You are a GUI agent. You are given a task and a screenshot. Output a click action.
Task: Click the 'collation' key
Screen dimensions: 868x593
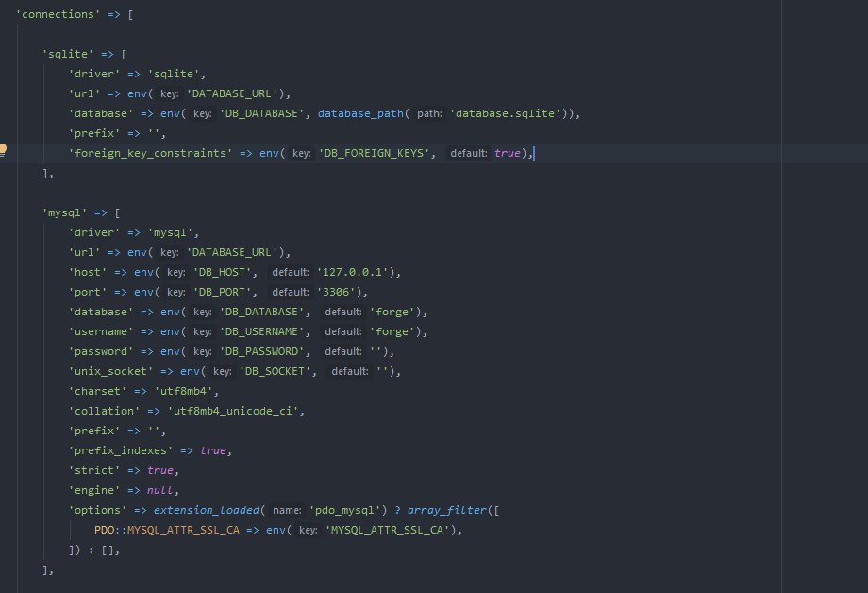point(104,411)
